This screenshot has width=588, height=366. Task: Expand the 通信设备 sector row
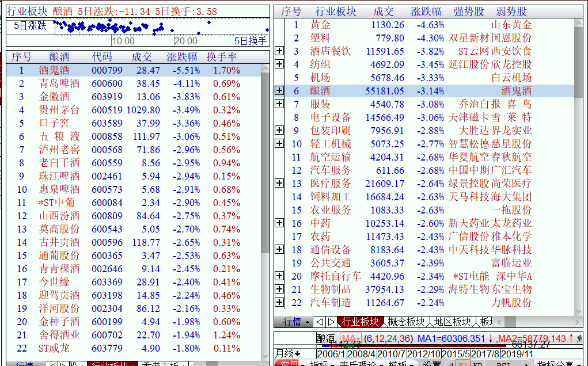coord(279,250)
